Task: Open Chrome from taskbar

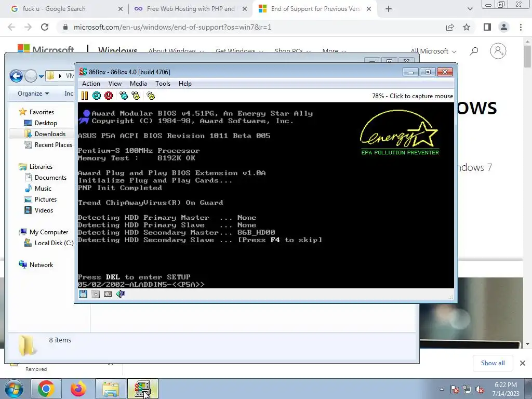Action: tap(46, 389)
